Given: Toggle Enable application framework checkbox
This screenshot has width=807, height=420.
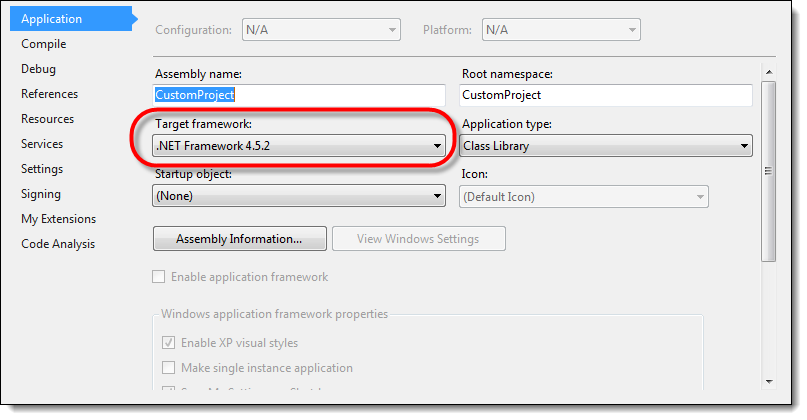Looking at the screenshot, I should pos(159,277).
